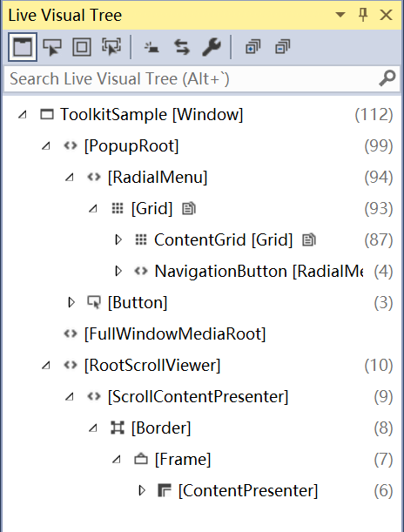Image resolution: width=404 pixels, height=532 pixels.
Task: Click the border icon of [Border] row
Action: [x=118, y=428]
